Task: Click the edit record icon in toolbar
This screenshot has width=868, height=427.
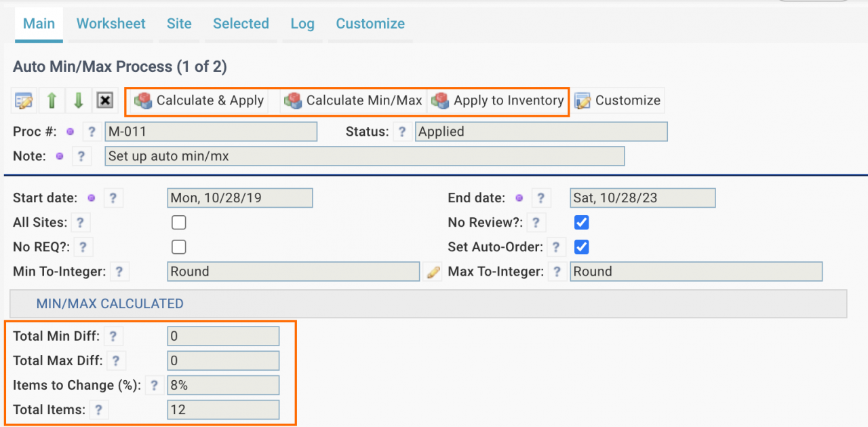Action: click(24, 100)
